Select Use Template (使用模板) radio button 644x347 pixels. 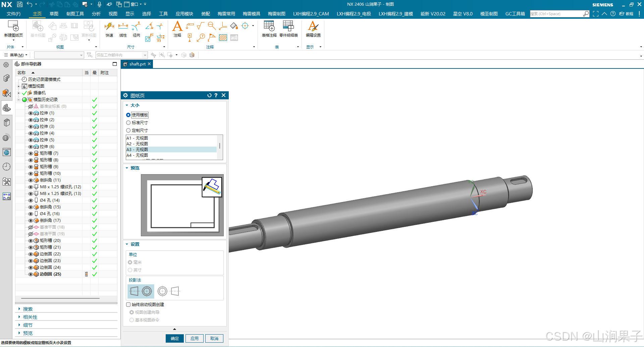pos(128,115)
